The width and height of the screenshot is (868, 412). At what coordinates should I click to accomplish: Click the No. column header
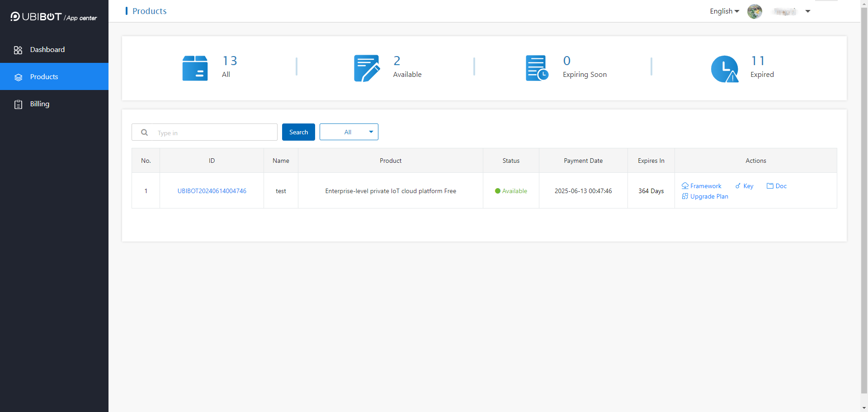click(x=146, y=161)
